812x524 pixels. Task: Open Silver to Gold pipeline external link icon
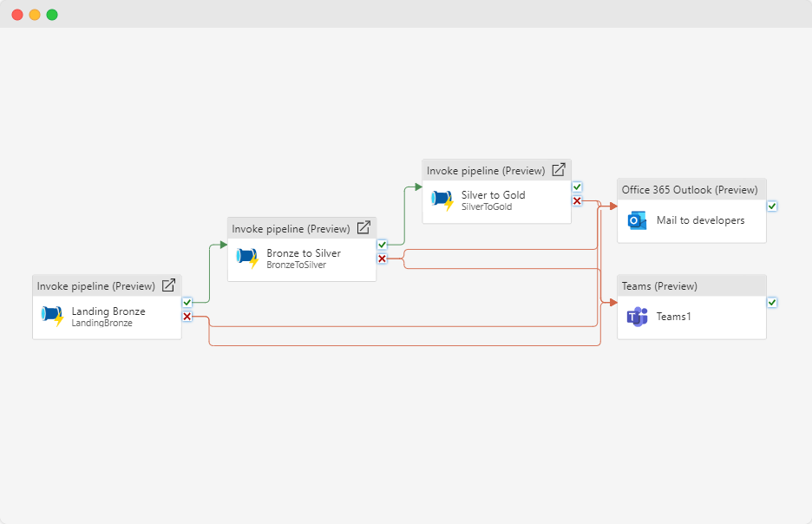[x=559, y=170]
